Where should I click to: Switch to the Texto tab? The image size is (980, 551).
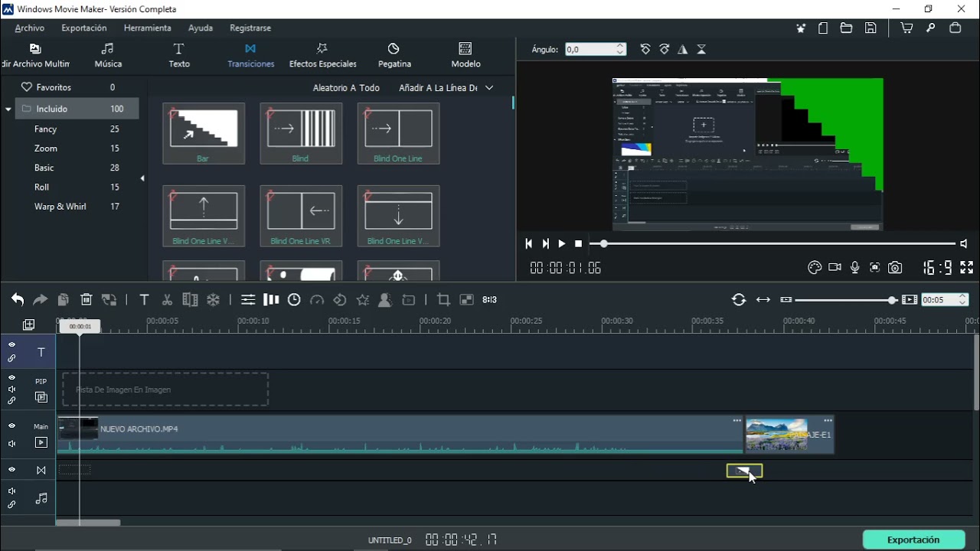click(x=179, y=56)
